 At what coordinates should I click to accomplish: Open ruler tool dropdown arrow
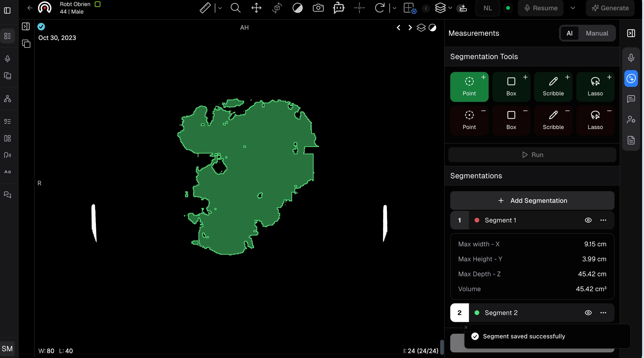[x=220, y=8]
